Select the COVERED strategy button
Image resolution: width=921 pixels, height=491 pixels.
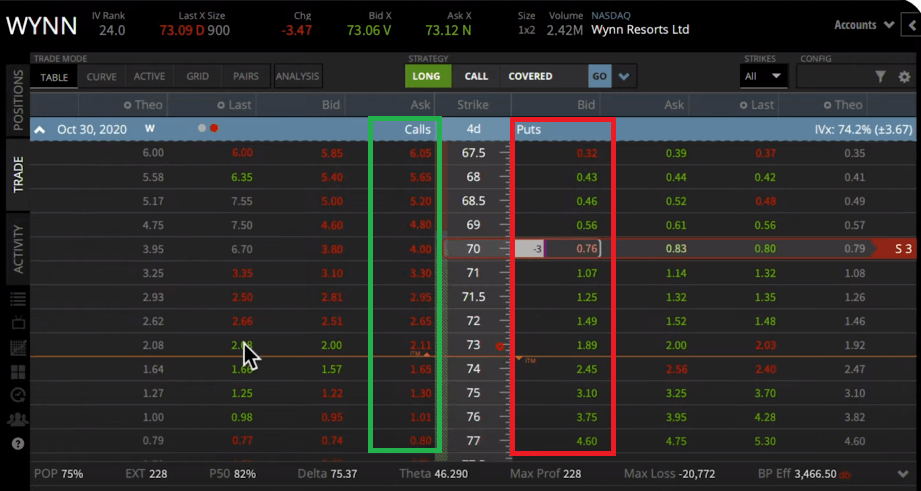click(530, 76)
